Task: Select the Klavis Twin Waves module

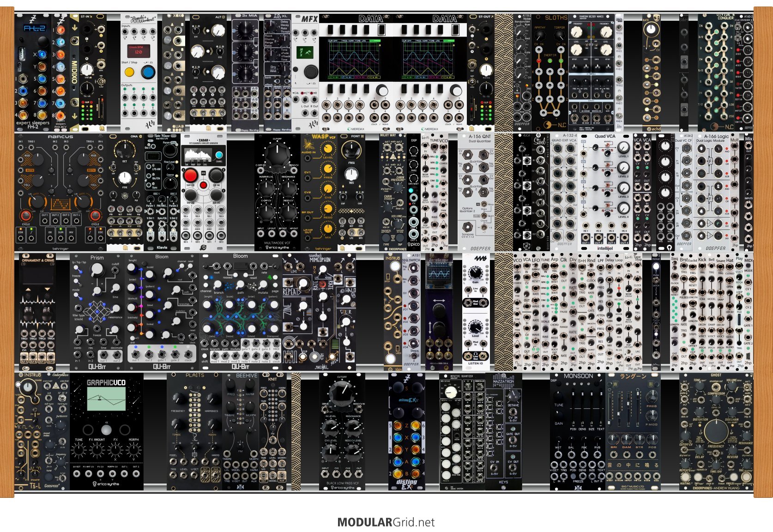Action: (162, 192)
